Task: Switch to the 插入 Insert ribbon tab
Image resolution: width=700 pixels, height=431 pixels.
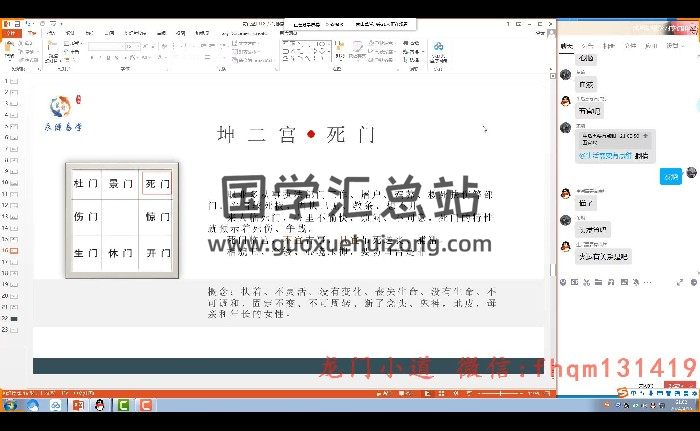Action: [51, 33]
